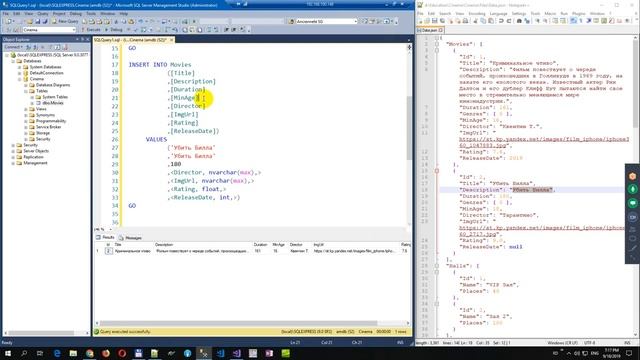The height and width of the screenshot is (360, 640).
Task: Collapse the Halls fold marker in Notepad++
Action: [x=437, y=266]
